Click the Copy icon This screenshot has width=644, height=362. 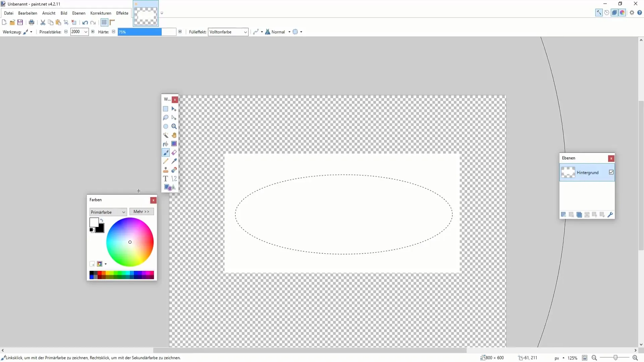tap(51, 22)
